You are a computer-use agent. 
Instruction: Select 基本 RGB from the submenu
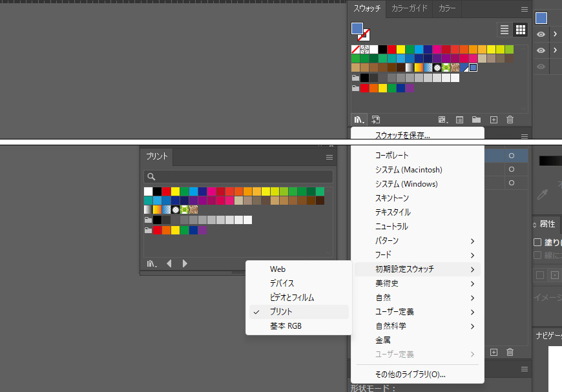[286, 326]
